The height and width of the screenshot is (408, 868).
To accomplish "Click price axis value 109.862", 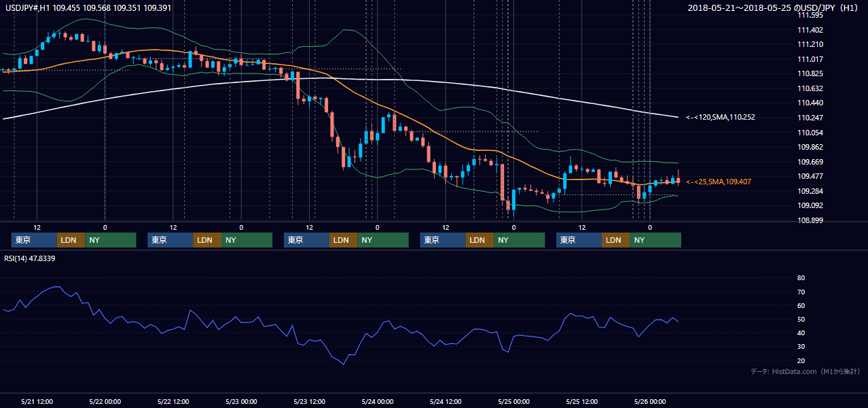I will pyautogui.click(x=810, y=147).
